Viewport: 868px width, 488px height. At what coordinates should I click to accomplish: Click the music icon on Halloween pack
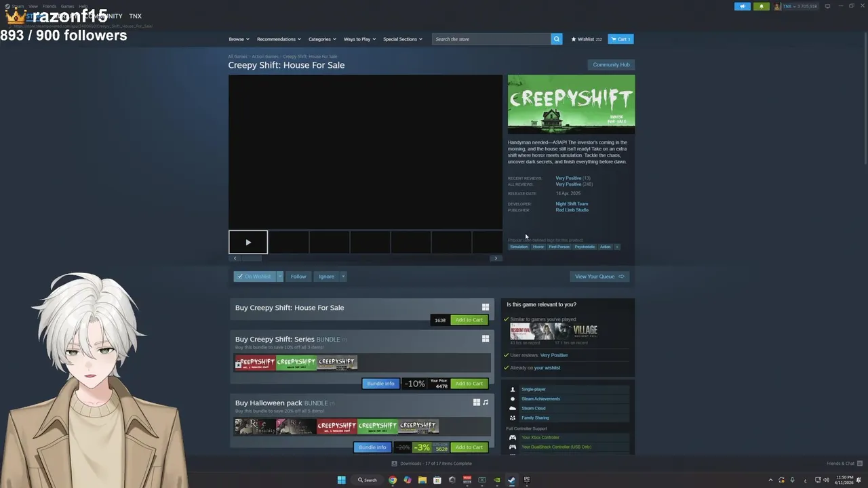(486, 403)
